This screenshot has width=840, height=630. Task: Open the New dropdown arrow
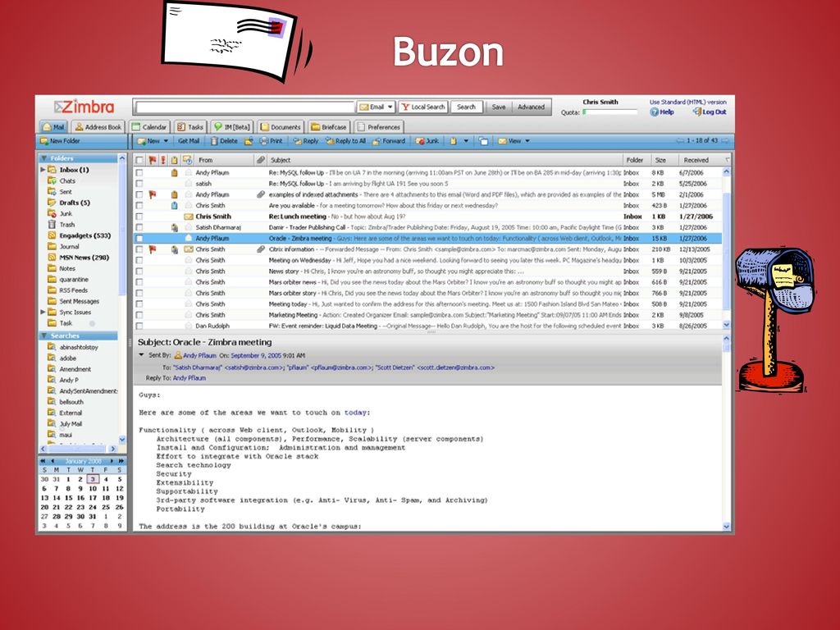166,141
